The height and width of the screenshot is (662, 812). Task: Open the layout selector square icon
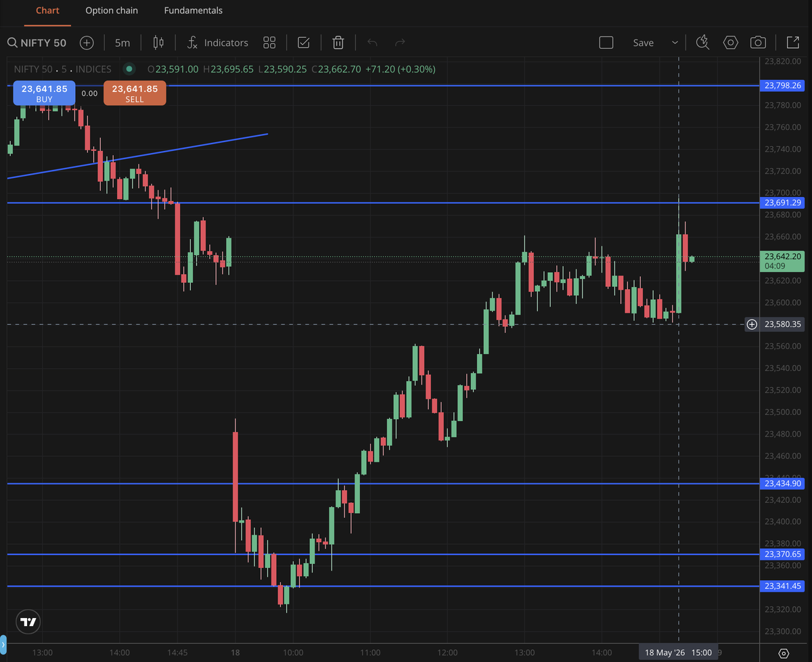[x=606, y=43]
